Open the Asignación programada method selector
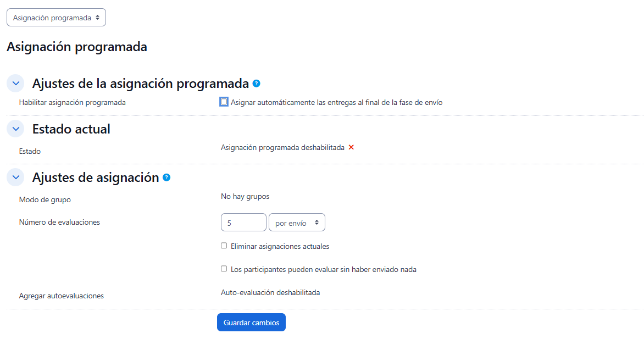 56,18
